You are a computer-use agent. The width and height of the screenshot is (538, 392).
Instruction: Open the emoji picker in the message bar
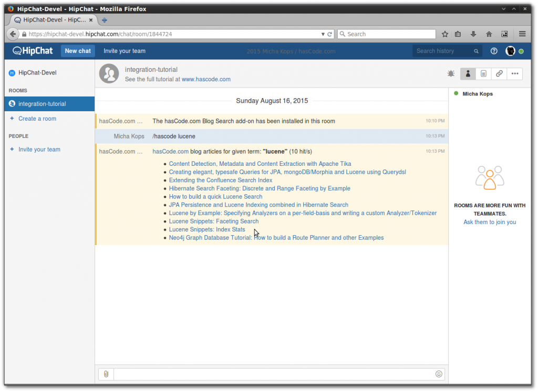tap(439, 374)
